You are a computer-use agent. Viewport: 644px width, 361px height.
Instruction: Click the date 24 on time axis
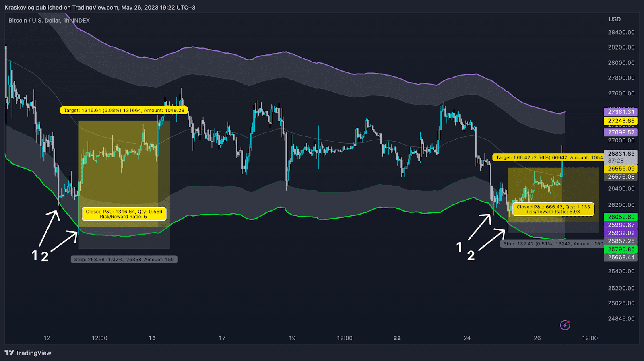(467, 338)
